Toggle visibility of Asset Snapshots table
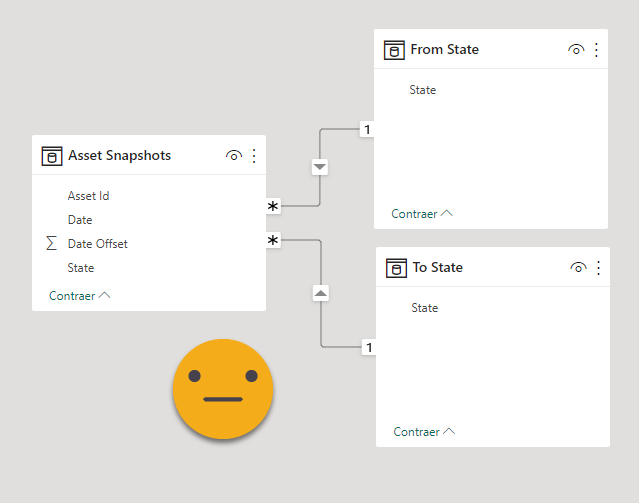Viewport: 639px width, 503px height. click(234, 155)
